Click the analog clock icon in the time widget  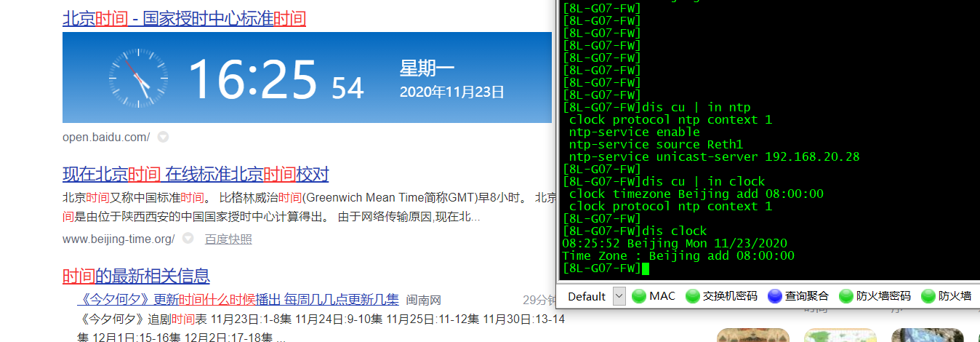tap(137, 77)
